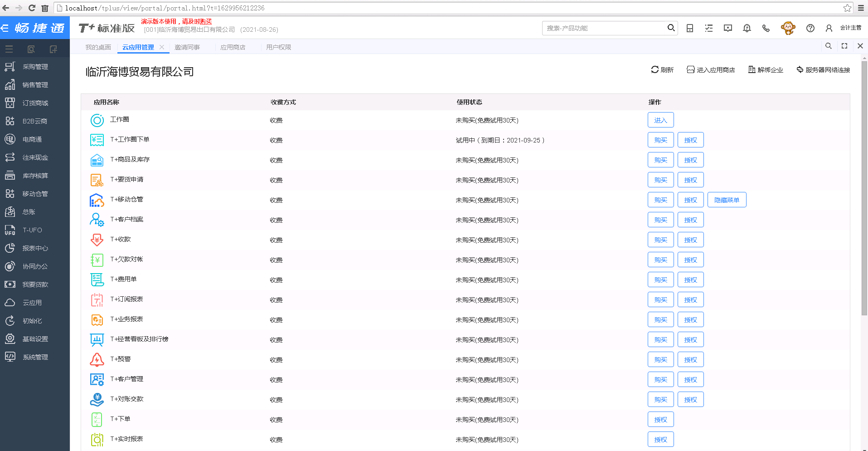Viewport: 868px width, 451px height.
Task: Click 购买 for T+工作圈下单
Action: [x=661, y=140]
